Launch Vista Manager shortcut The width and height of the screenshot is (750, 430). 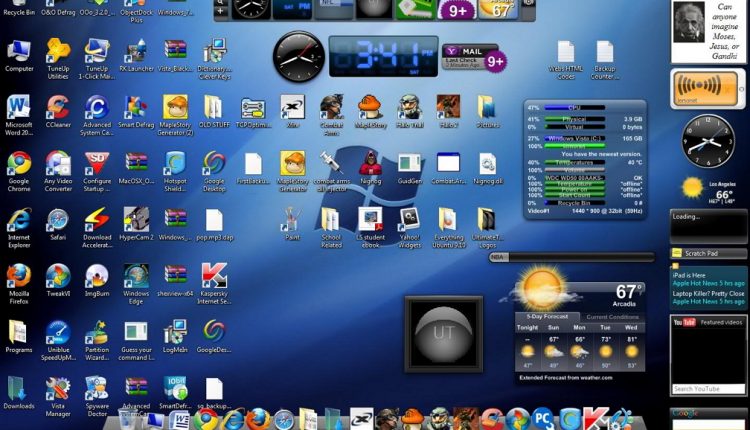58,396
